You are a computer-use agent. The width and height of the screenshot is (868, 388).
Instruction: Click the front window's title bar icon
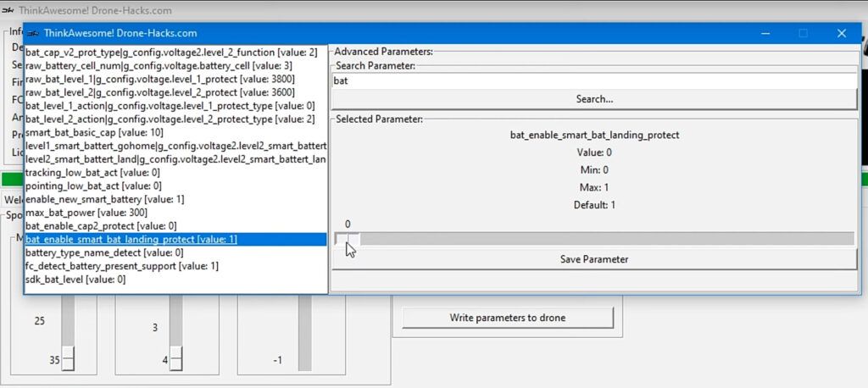tap(33, 33)
